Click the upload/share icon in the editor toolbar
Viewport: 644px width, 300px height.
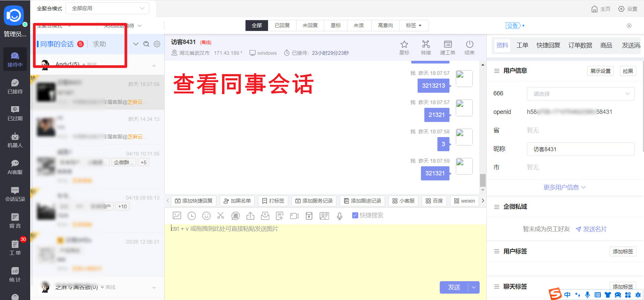tap(250, 216)
